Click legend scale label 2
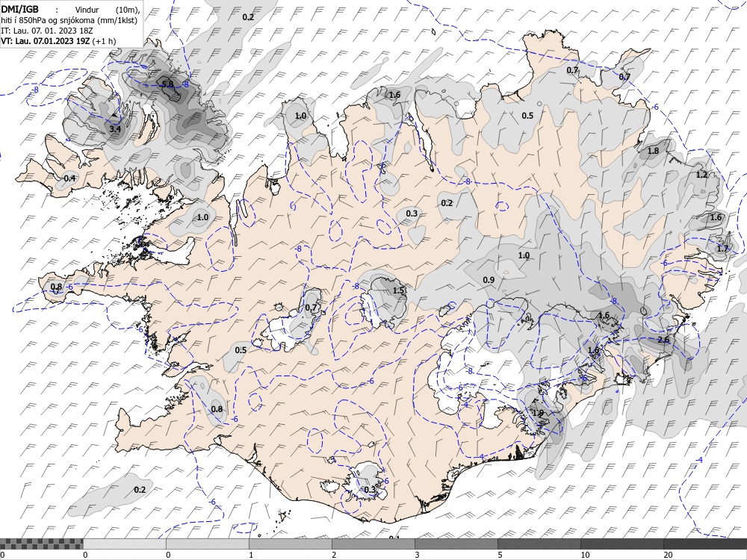 click(334, 555)
